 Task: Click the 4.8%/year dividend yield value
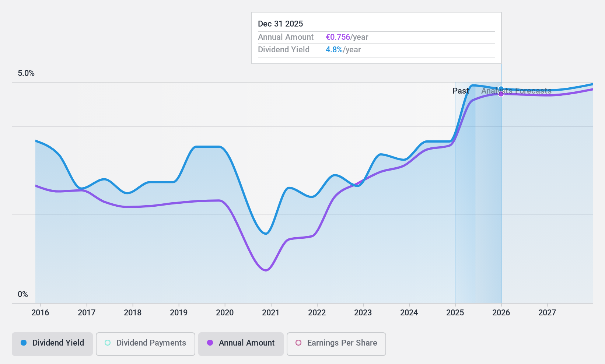(x=343, y=50)
